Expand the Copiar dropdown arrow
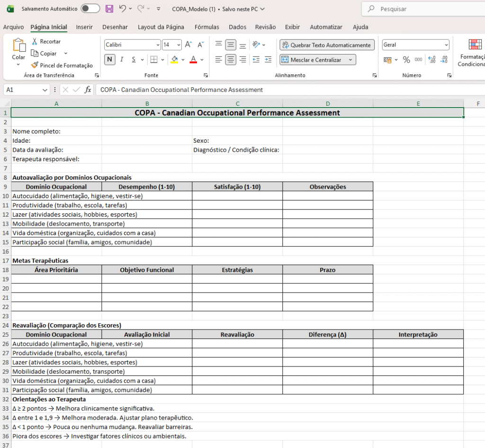485x448 pixels. [65, 53]
